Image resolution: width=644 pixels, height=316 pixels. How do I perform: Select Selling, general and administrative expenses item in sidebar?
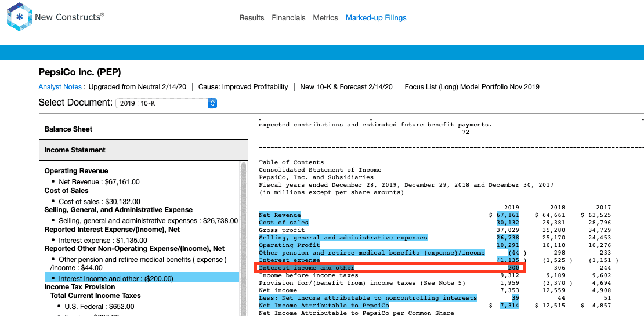(148, 221)
